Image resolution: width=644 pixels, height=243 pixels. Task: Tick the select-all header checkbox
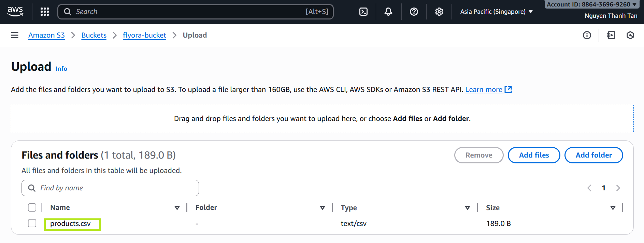pos(32,207)
